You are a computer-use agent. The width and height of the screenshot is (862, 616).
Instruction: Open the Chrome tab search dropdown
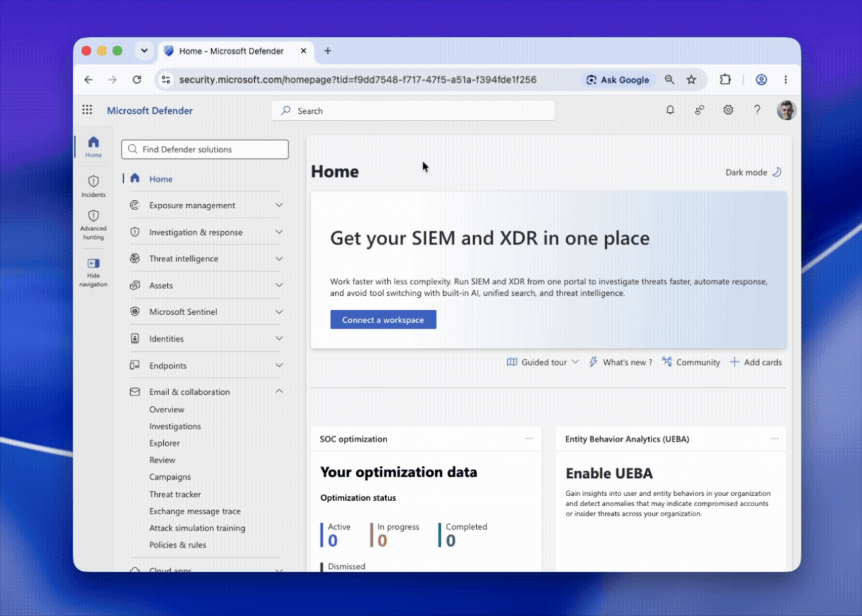(x=144, y=51)
